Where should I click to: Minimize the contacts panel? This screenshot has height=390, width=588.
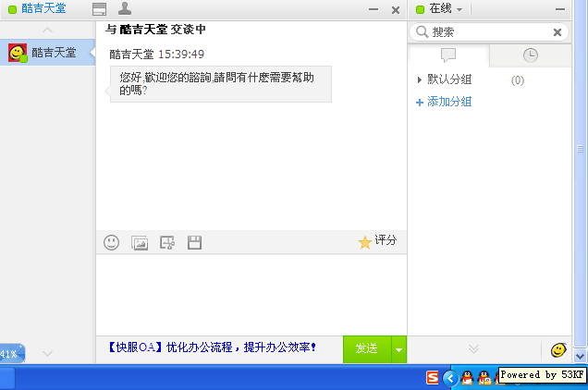(x=560, y=9)
